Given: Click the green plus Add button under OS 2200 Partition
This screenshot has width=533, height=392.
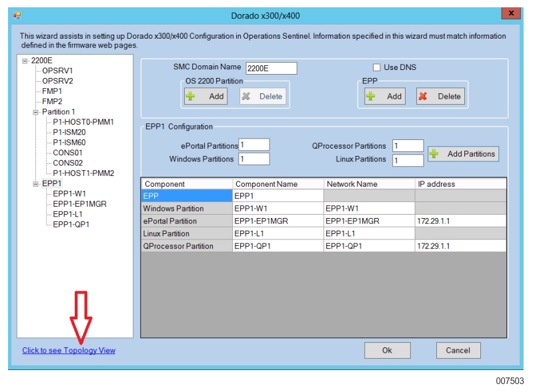Looking at the screenshot, I should click(x=205, y=96).
